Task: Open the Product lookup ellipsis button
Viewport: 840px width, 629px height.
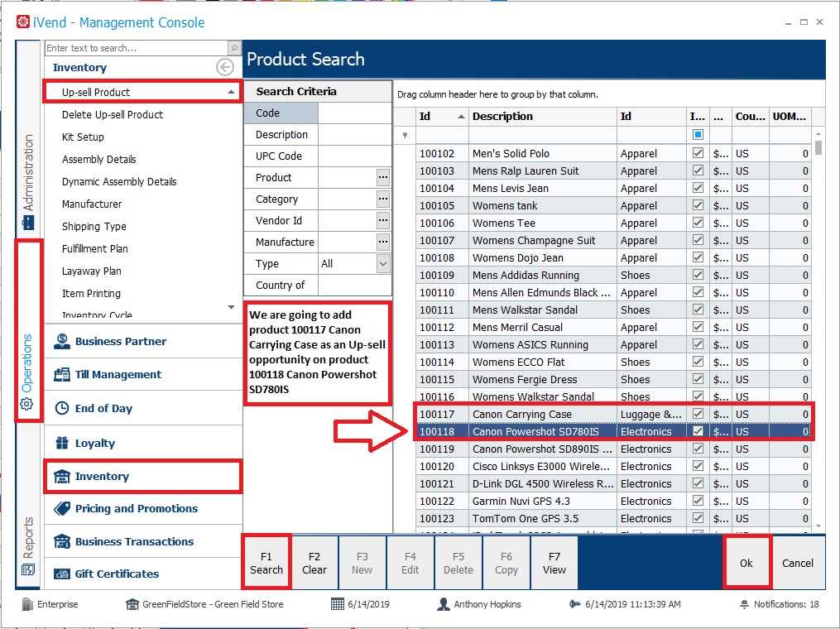Action: pos(382,177)
